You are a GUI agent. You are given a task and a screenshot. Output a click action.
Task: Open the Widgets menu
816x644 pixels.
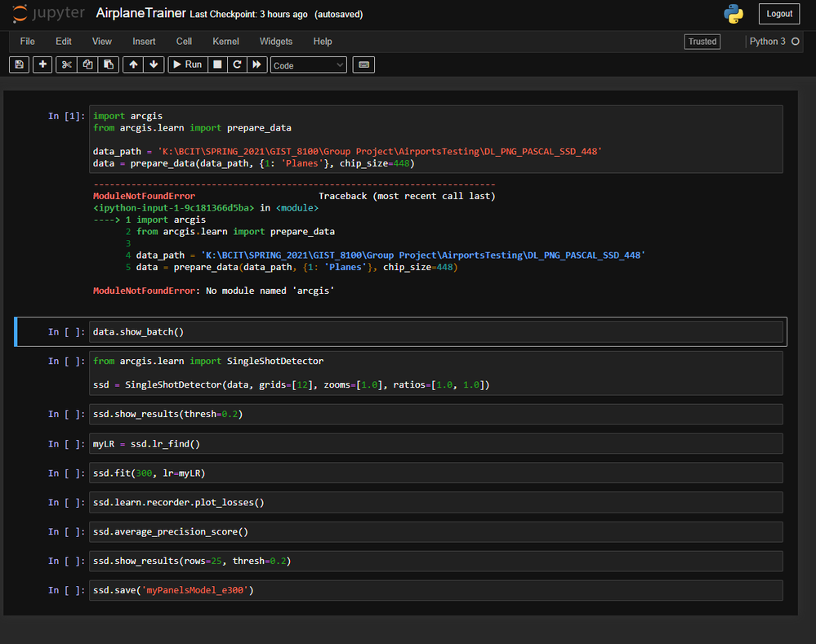pos(275,42)
